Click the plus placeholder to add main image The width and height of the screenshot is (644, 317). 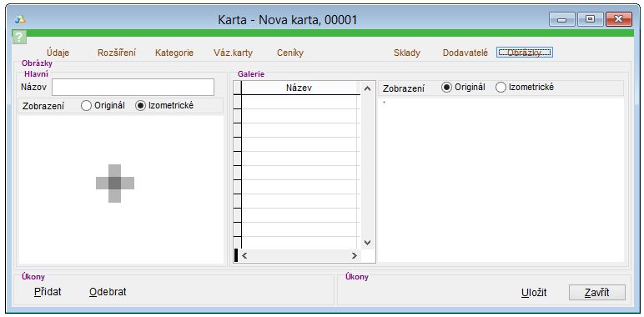[115, 184]
